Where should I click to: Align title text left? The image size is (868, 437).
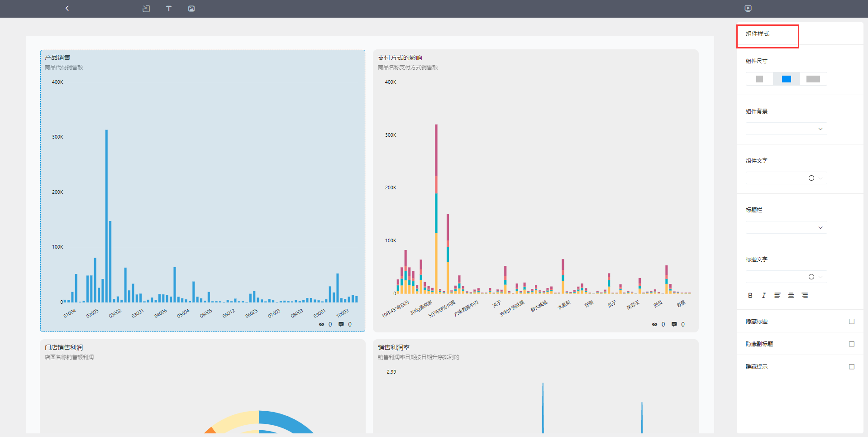click(x=777, y=295)
